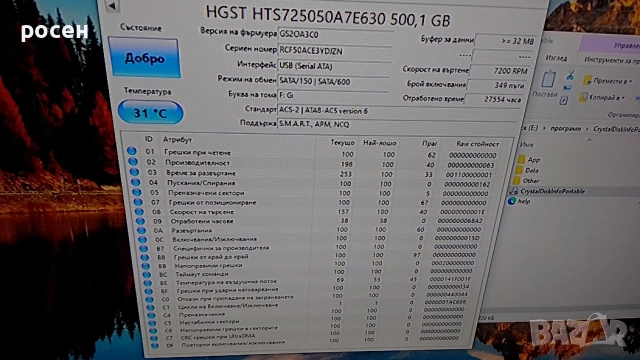Viewport: 640px width, 360px height.
Task: Select the "App" folder in Explorer
Action: coord(529,160)
